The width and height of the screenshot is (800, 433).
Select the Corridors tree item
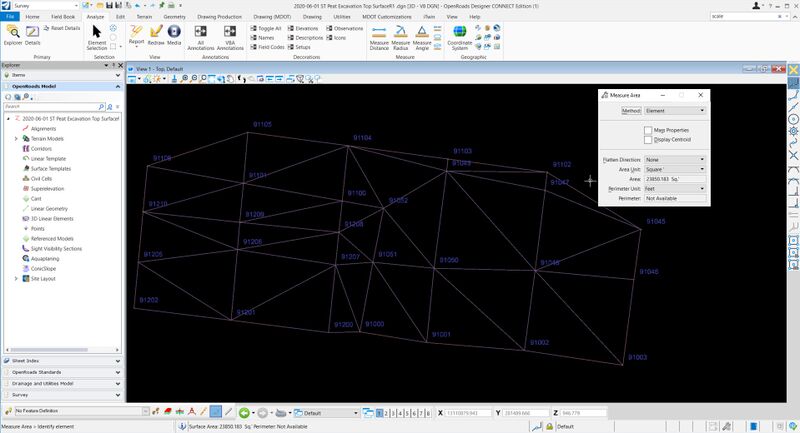(41, 149)
